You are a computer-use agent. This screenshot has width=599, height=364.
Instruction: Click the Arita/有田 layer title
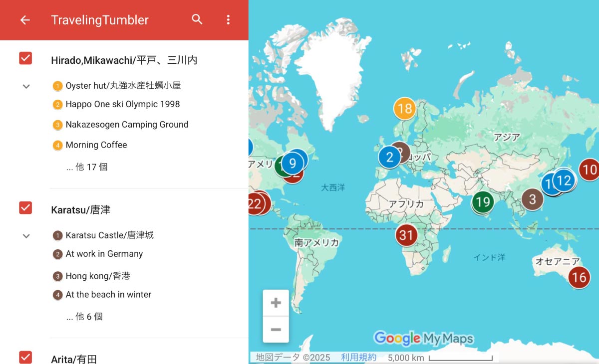pyautogui.click(x=74, y=359)
